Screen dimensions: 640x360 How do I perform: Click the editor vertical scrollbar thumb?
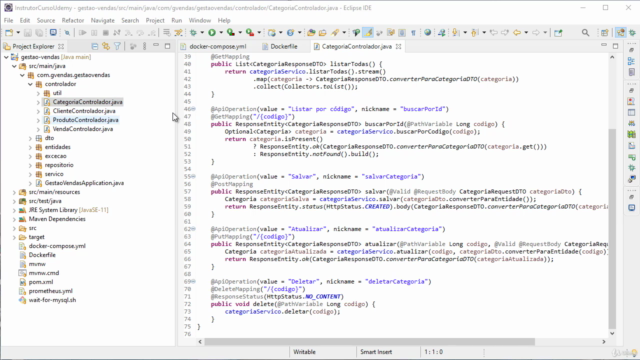pos(612,229)
